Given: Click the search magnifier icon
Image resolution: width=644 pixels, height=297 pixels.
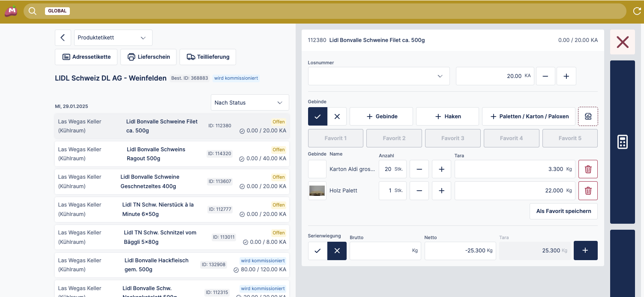Looking at the screenshot, I should 33,11.
